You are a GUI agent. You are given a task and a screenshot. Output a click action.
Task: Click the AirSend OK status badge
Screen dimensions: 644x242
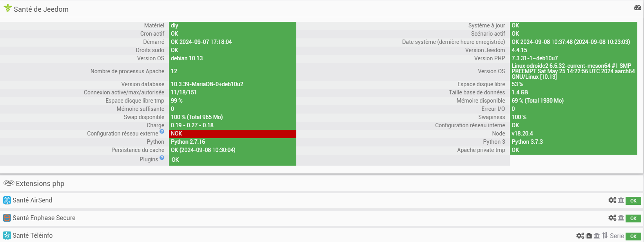(x=633, y=201)
